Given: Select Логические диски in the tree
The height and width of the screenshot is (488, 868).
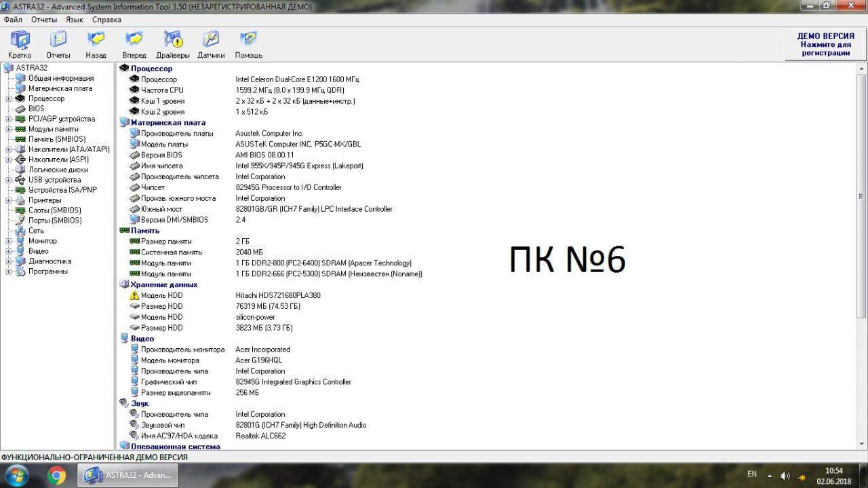Looking at the screenshot, I should 58,170.
